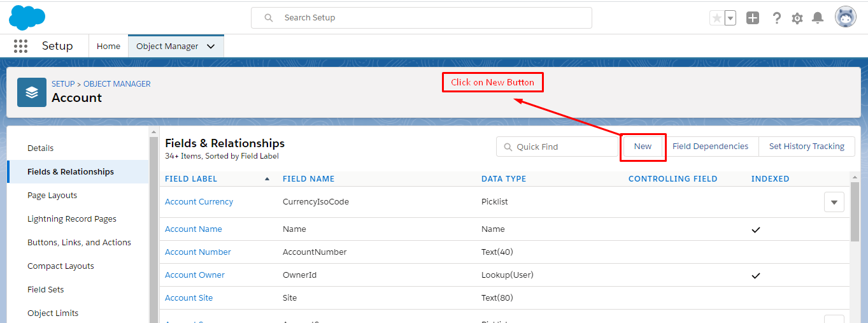Click the Field Dependencies button

click(710, 147)
